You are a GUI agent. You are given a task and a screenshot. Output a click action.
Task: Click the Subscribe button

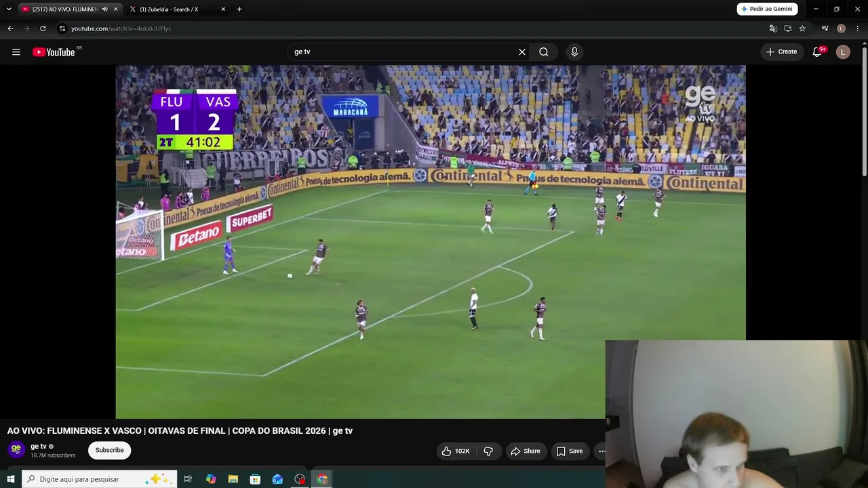109,451
